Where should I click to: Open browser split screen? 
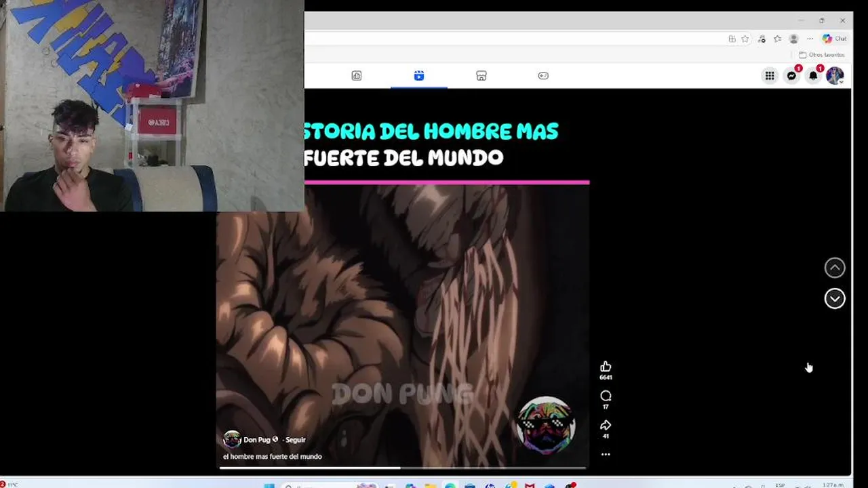(x=732, y=39)
